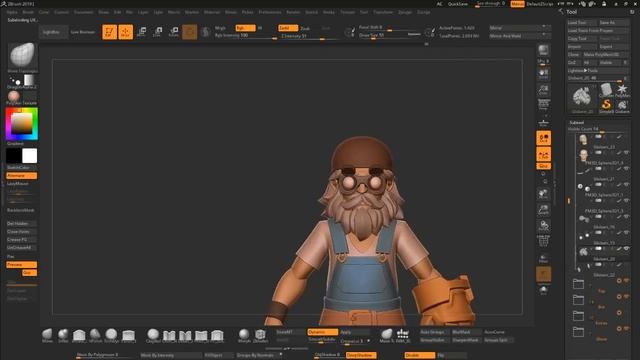Screen dimensions: 640x360
Task: Click the Gizmo 3D icon
Action: point(190,32)
